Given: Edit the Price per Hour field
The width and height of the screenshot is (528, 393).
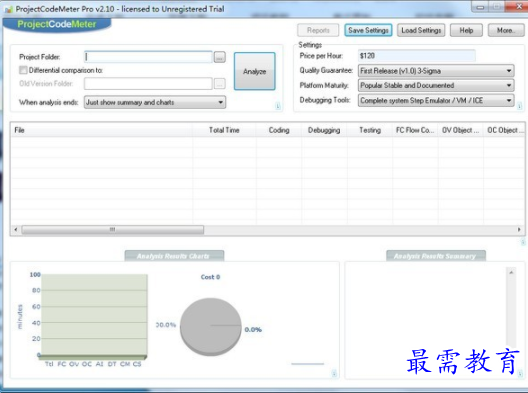Looking at the screenshot, I should click(417, 56).
